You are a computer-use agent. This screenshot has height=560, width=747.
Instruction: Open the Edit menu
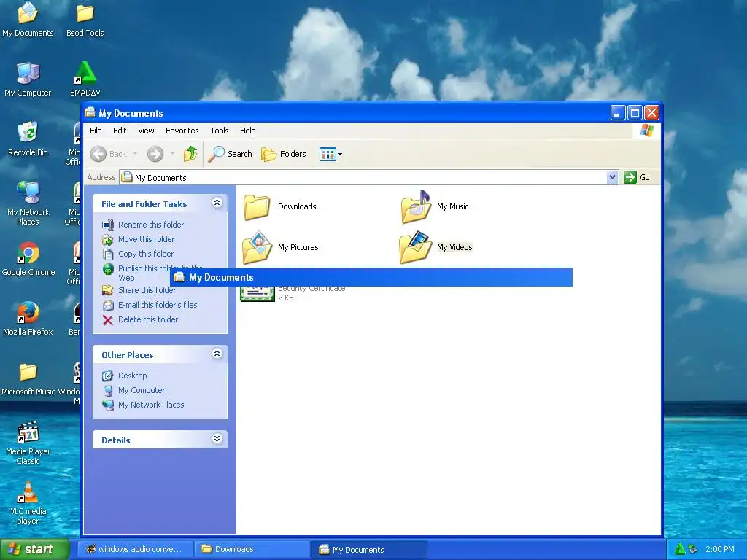(x=120, y=131)
